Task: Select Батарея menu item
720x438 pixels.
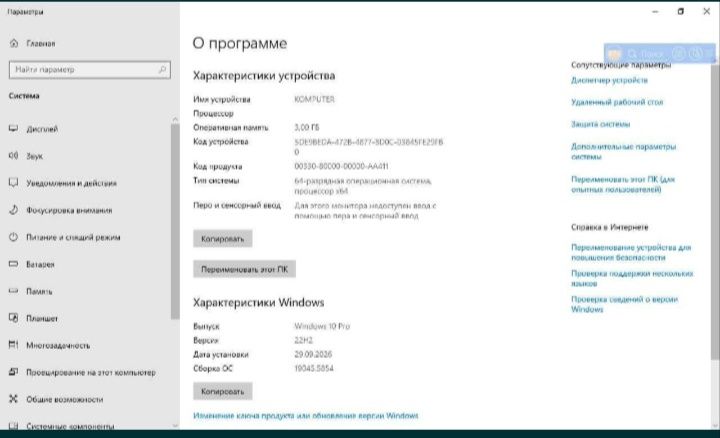Action: [40, 264]
